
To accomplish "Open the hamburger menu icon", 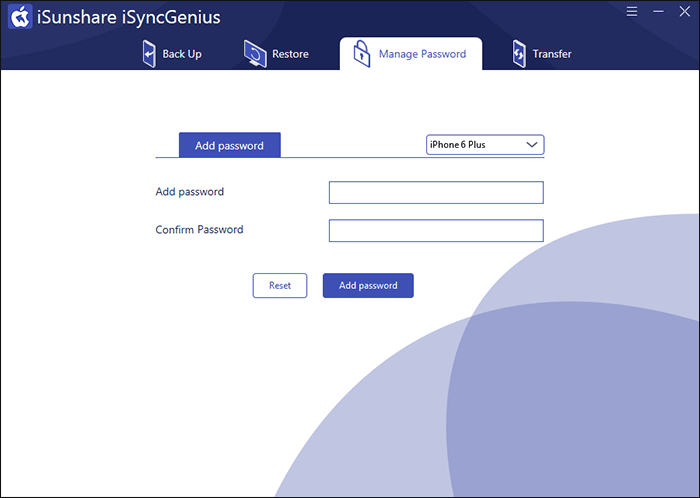I will pos(632,12).
